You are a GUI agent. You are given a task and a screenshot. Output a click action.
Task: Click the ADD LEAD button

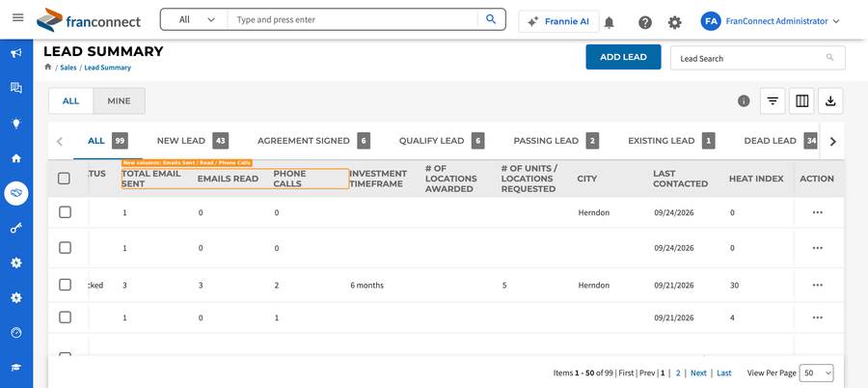[623, 57]
